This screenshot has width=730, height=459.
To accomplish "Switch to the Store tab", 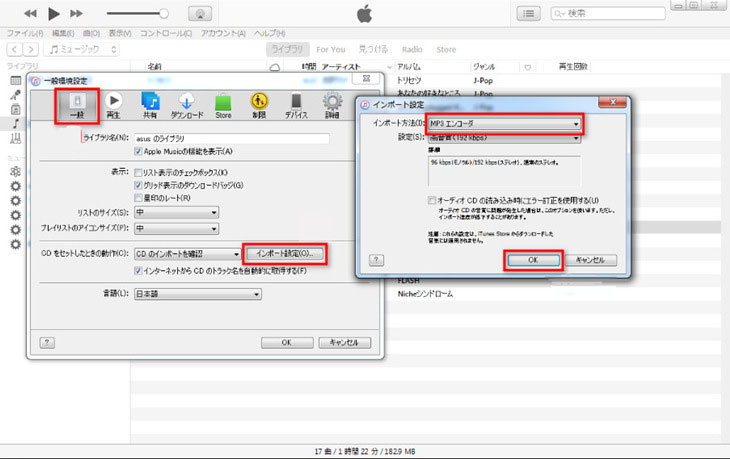I will point(446,49).
